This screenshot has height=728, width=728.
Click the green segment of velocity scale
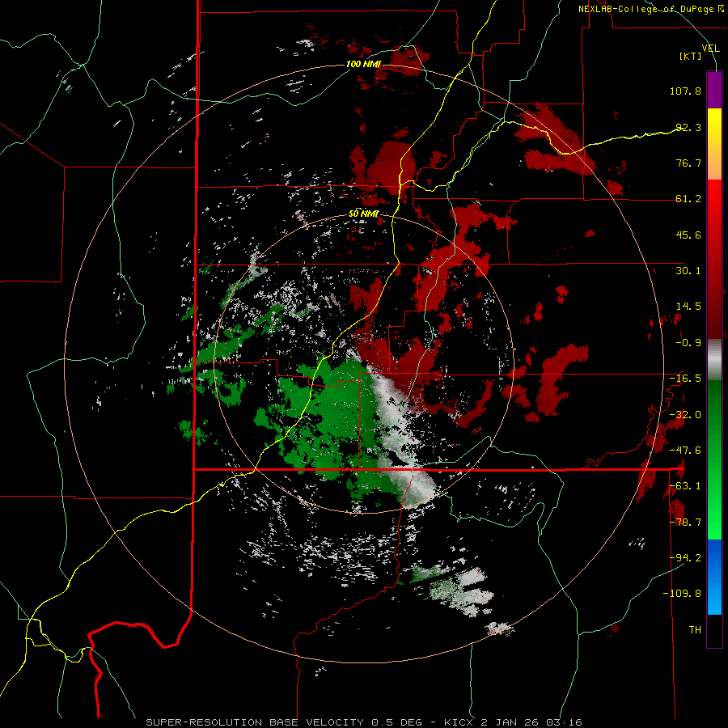tap(714, 459)
